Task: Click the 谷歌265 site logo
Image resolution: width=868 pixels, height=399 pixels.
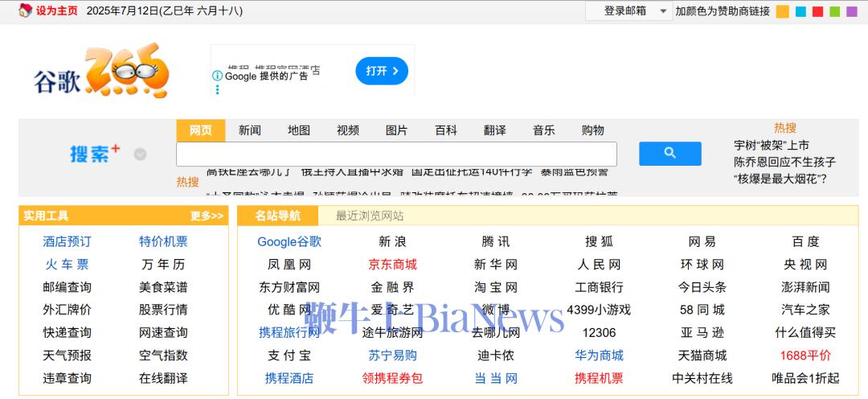Action: pos(100,71)
